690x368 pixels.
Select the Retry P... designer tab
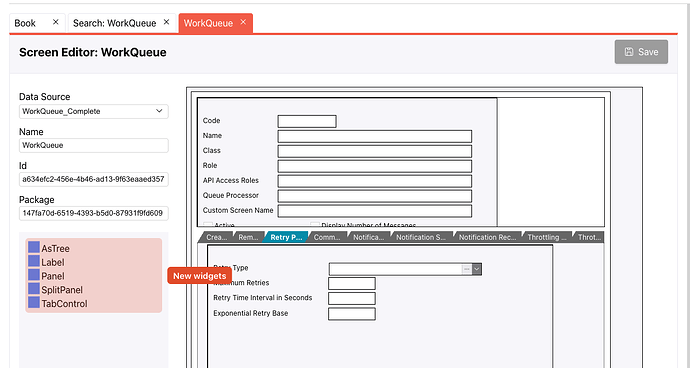286,237
